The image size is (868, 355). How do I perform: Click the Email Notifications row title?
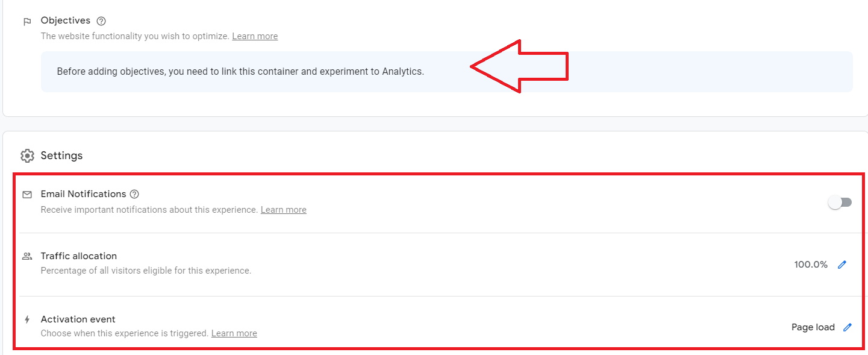84,194
